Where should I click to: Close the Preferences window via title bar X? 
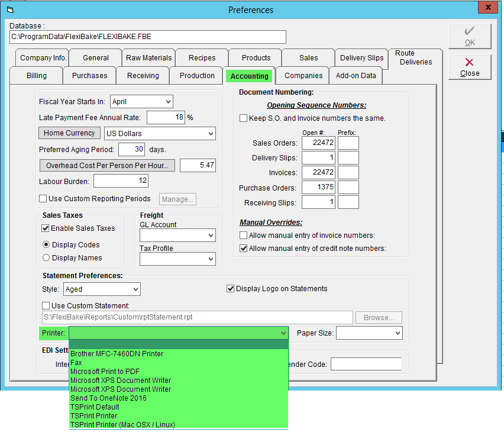(x=487, y=7)
